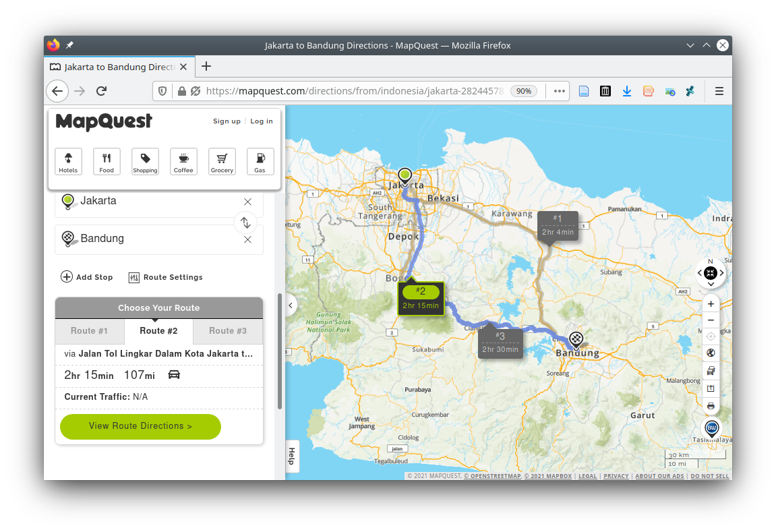Click the share map icon
776x532 pixels.
tap(711, 388)
